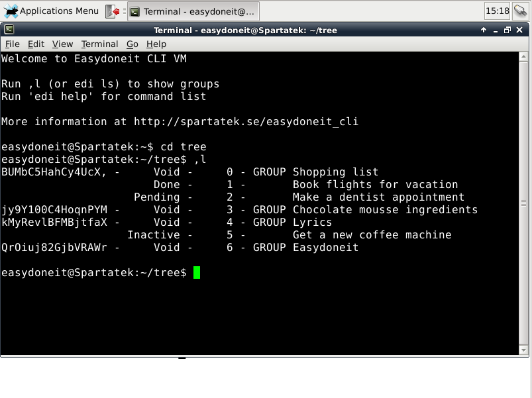Open the Applications Menu
Screen dimensions: 532x398
point(52,11)
